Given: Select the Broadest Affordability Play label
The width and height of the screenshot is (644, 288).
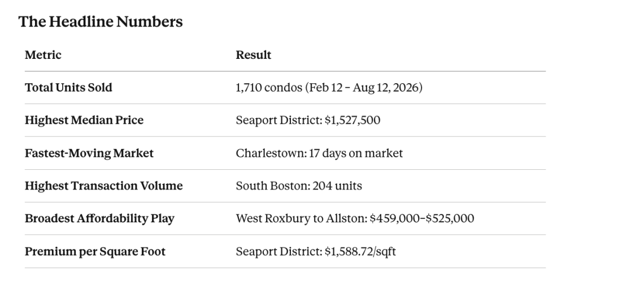Looking at the screenshot, I should (x=100, y=218).
